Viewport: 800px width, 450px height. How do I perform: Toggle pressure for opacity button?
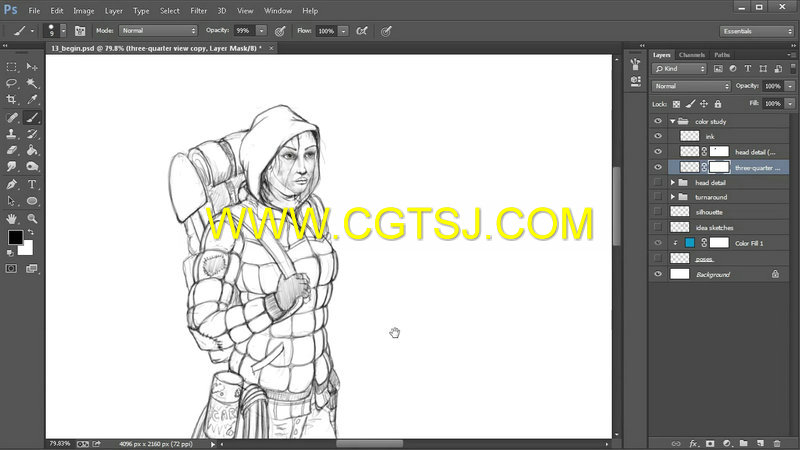click(x=280, y=31)
